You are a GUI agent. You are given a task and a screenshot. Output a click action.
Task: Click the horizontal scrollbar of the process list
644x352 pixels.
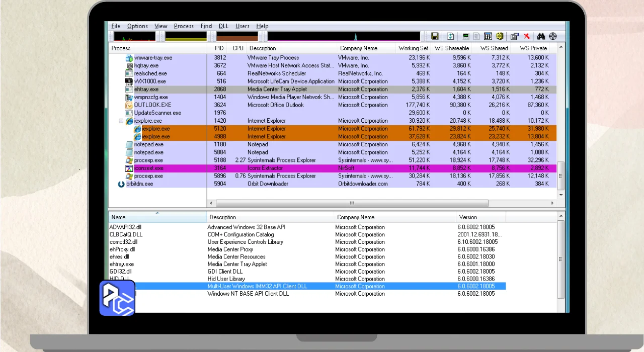pyautogui.click(x=351, y=204)
